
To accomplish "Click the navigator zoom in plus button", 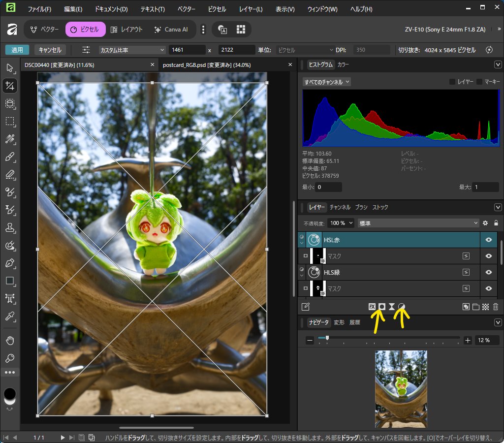I will click(x=468, y=340).
